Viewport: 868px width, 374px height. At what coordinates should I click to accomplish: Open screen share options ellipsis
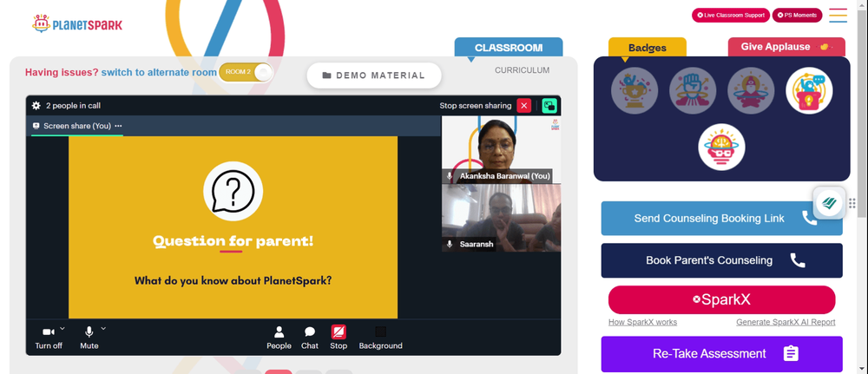[x=118, y=126]
